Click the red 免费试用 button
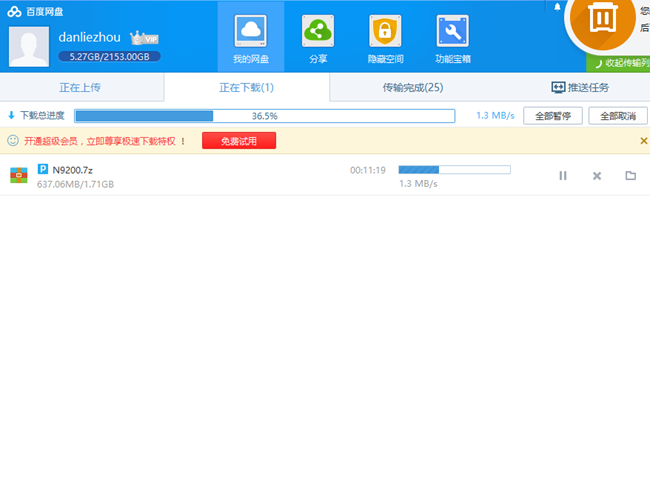The image size is (650, 478). 239,141
